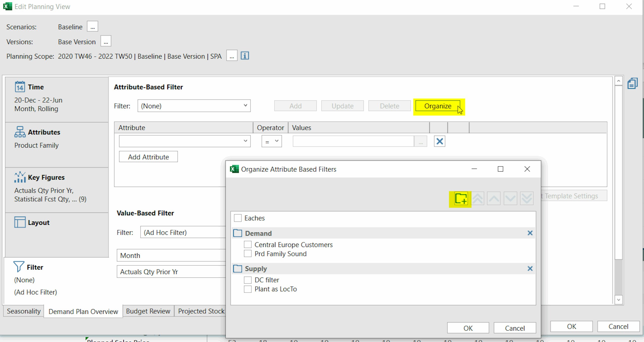Select the Budget Review tab
The height and width of the screenshot is (342, 644).
[148, 311]
